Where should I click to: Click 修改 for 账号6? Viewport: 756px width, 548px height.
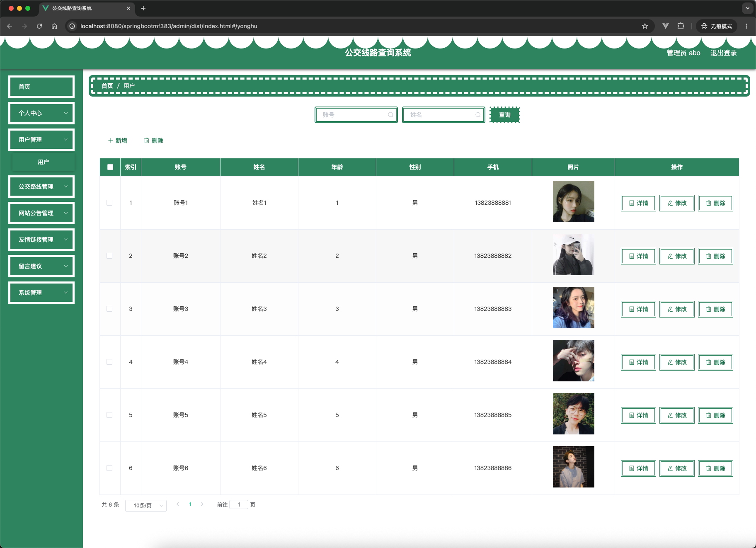(677, 468)
